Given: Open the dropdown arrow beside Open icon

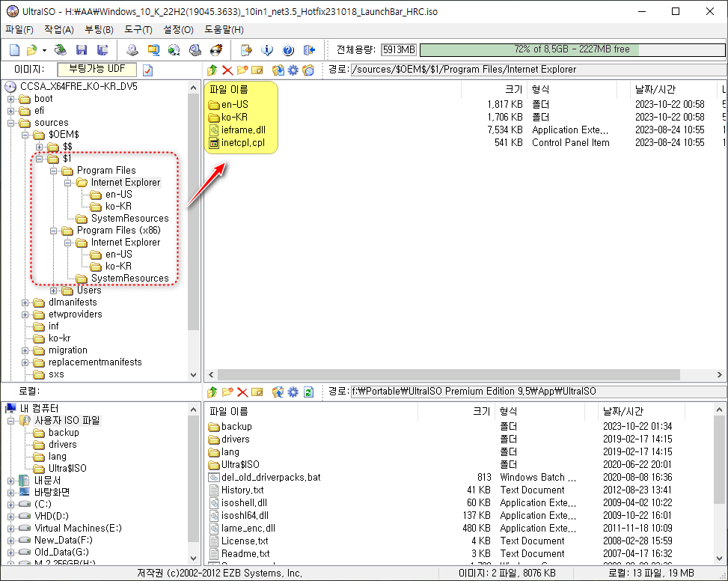Looking at the screenshot, I should pos(44,50).
